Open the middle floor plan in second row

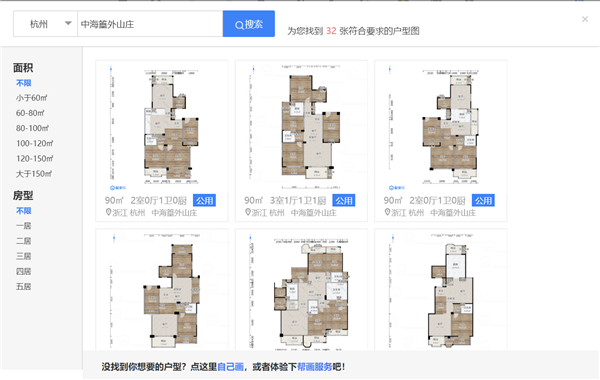301,291
